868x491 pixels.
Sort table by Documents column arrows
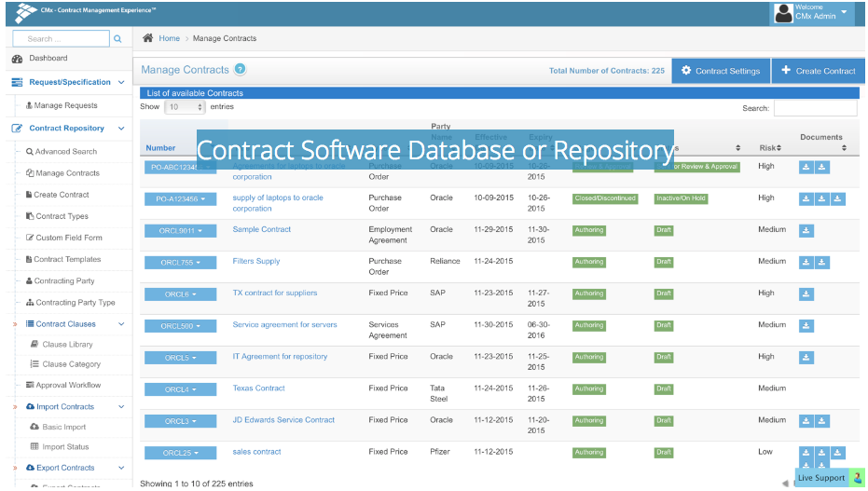[844, 147]
